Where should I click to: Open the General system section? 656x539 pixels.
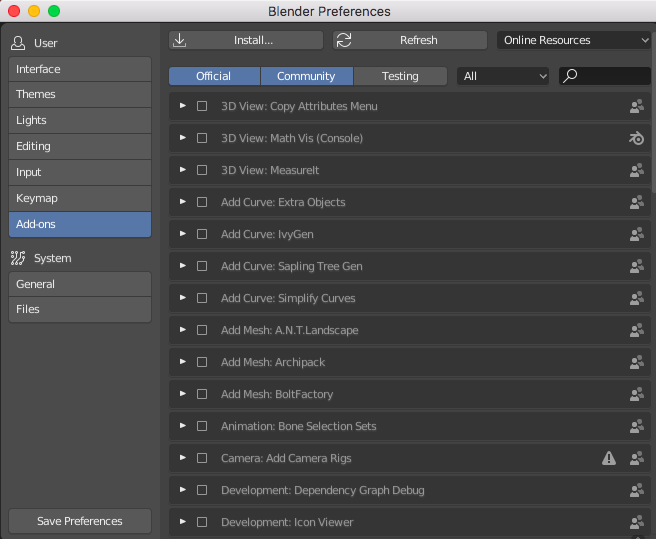[x=80, y=284]
